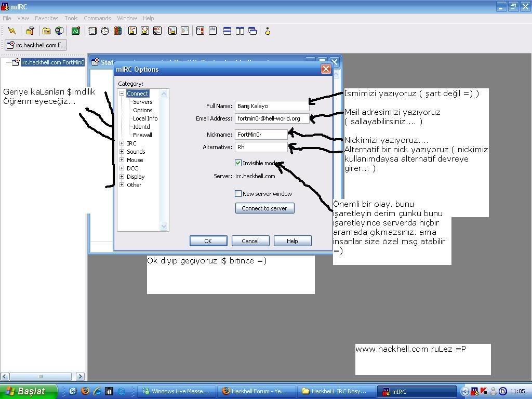Viewport: 532px width, 399px height.
Task: Open the Timer clock toolbar icon
Action: pyautogui.click(x=105, y=31)
